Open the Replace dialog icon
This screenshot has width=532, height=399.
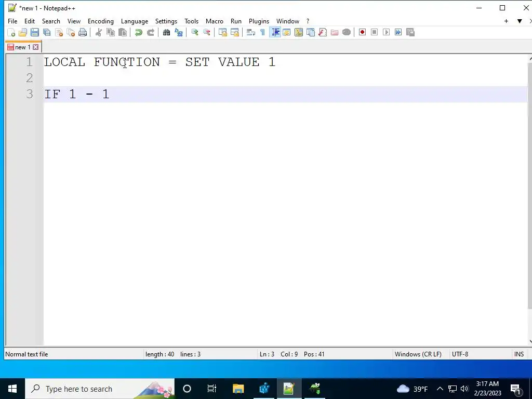(x=179, y=32)
